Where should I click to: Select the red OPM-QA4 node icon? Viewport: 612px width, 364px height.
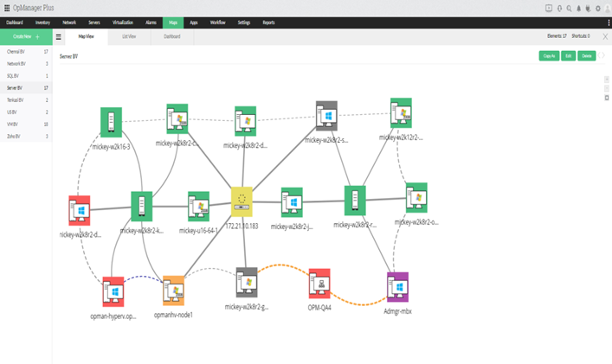coord(319,284)
